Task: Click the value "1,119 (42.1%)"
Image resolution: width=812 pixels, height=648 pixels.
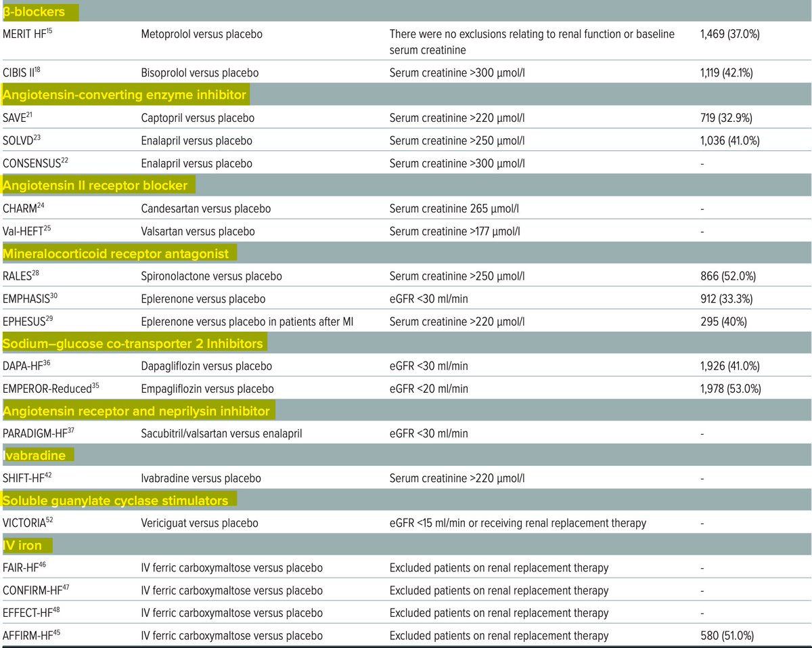Action: coord(729,72)
